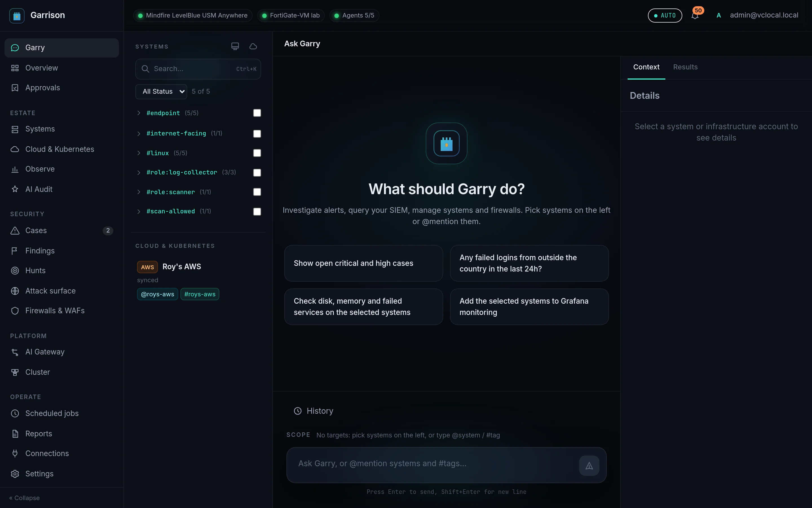Check the #linux checkbox
This screenshot has height=508, width=812.
[x=257, y=153]
